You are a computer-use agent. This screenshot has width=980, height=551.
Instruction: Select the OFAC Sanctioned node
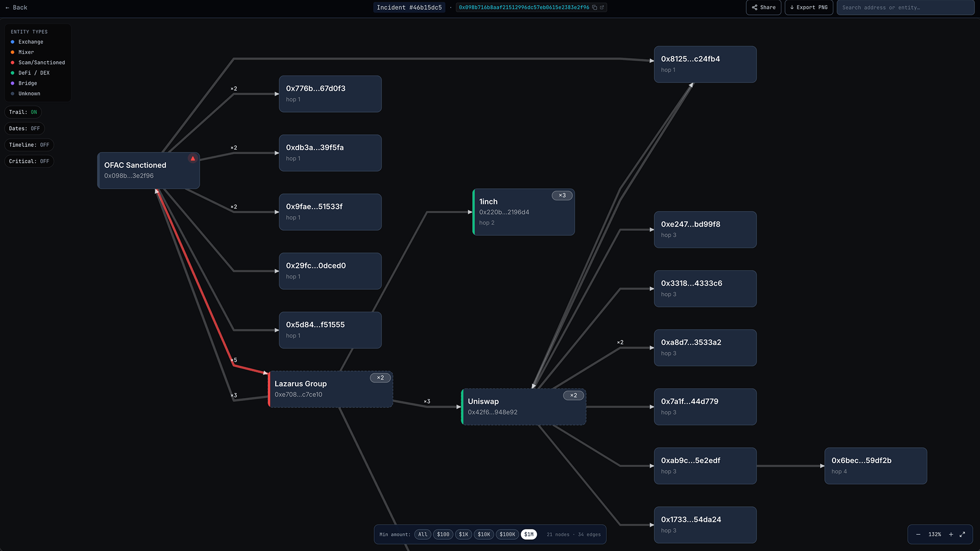149,170
